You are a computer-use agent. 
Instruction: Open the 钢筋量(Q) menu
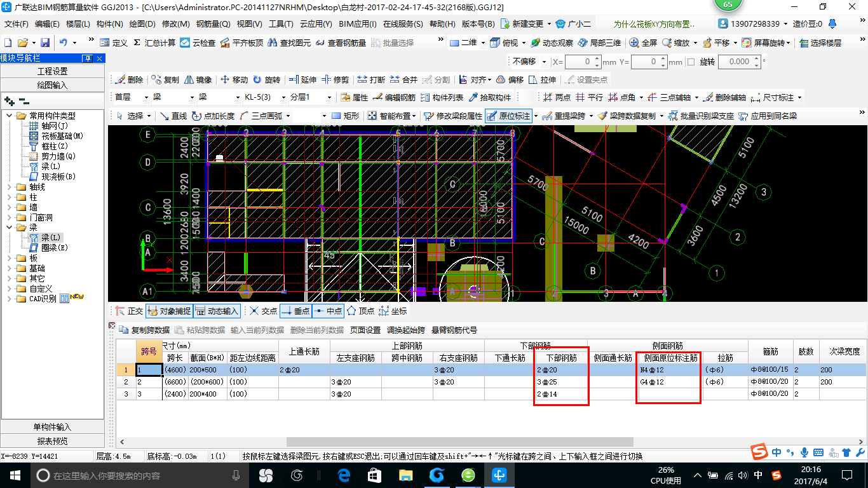tap(214, 24)
